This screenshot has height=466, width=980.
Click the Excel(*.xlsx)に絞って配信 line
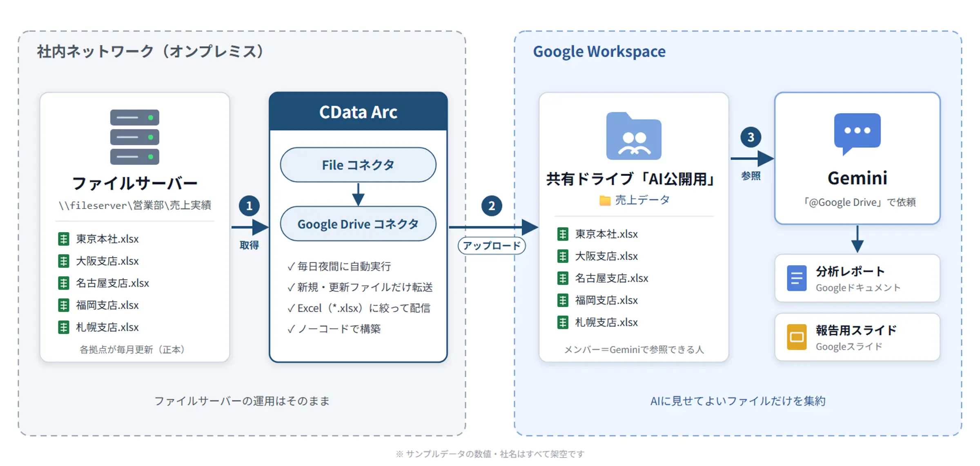coord(359,308)
